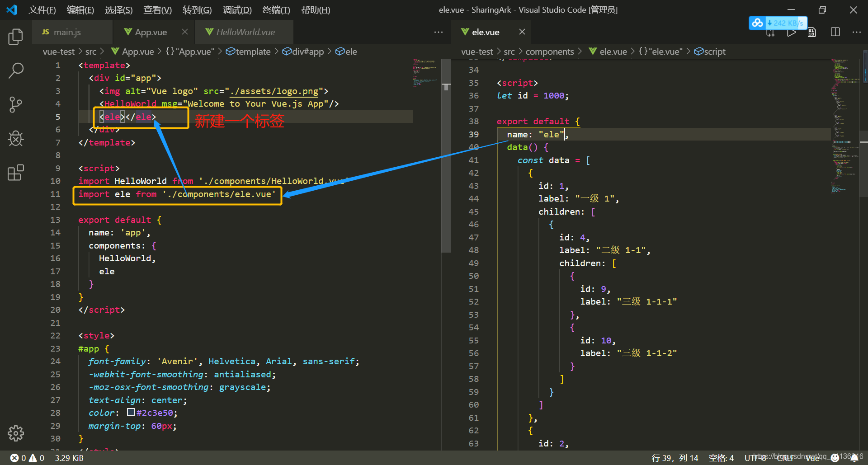868x465 pixels.
Task: Click div#app breadcrumb segment
Action: click(x=303, y=52)
